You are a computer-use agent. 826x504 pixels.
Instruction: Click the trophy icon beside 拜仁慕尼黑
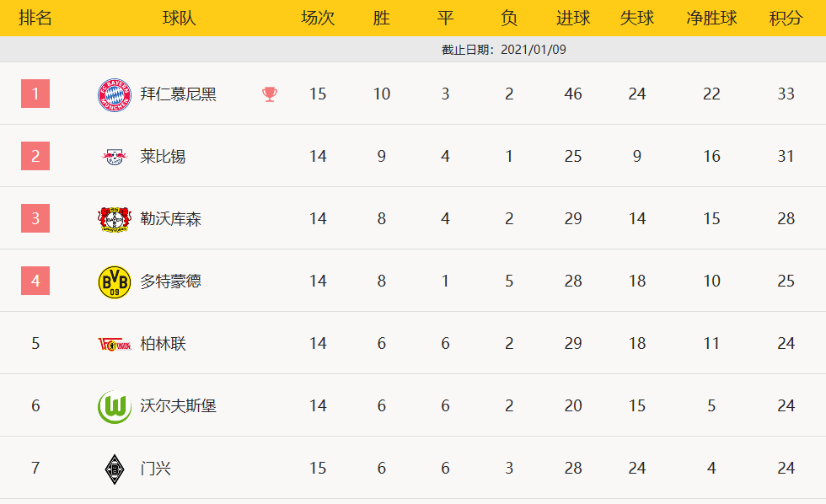pos(270,94)
